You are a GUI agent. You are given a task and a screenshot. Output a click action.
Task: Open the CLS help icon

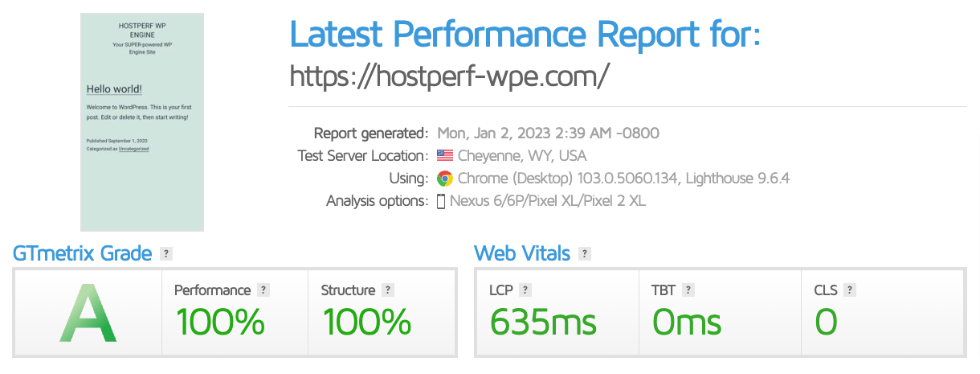(850, 290)
